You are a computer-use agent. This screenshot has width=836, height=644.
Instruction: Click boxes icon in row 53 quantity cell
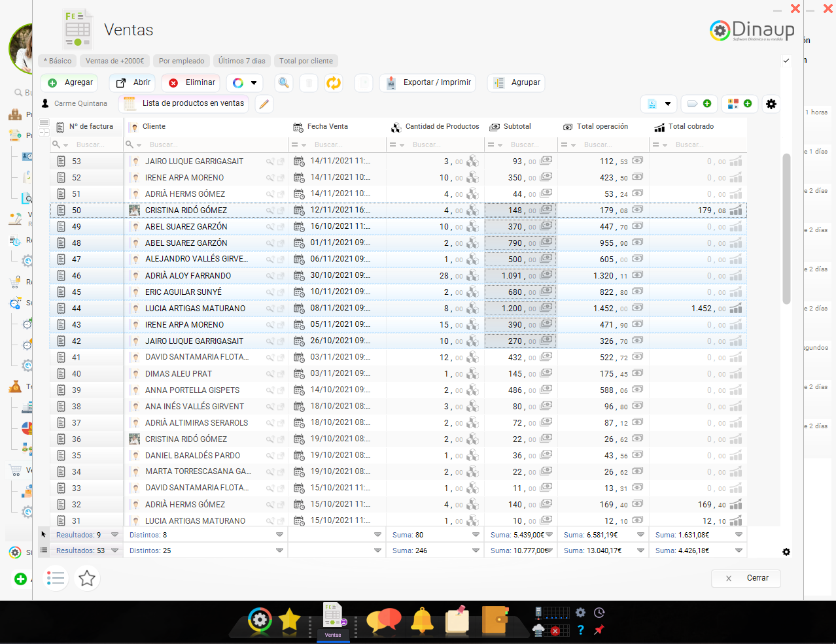(472, 161)
